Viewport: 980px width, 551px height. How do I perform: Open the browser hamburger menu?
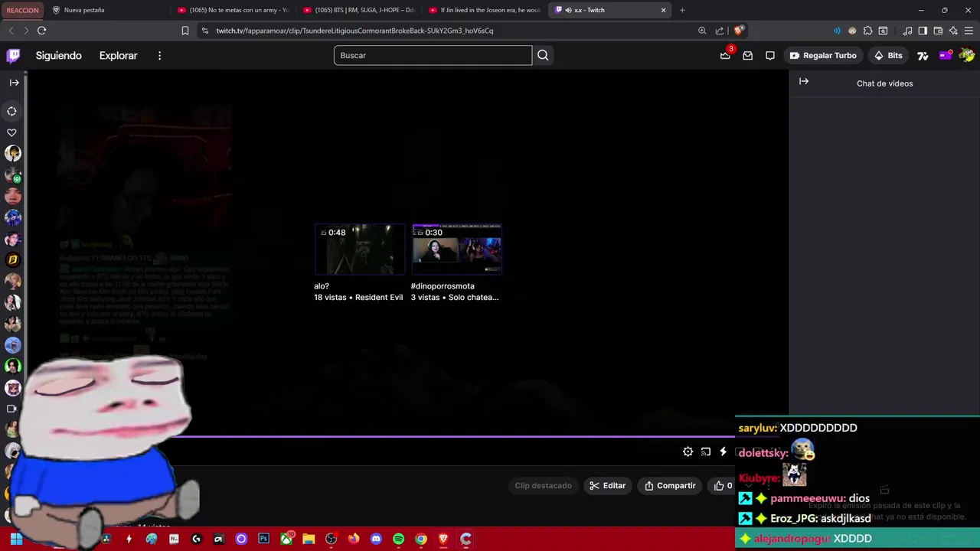(969, 31)
